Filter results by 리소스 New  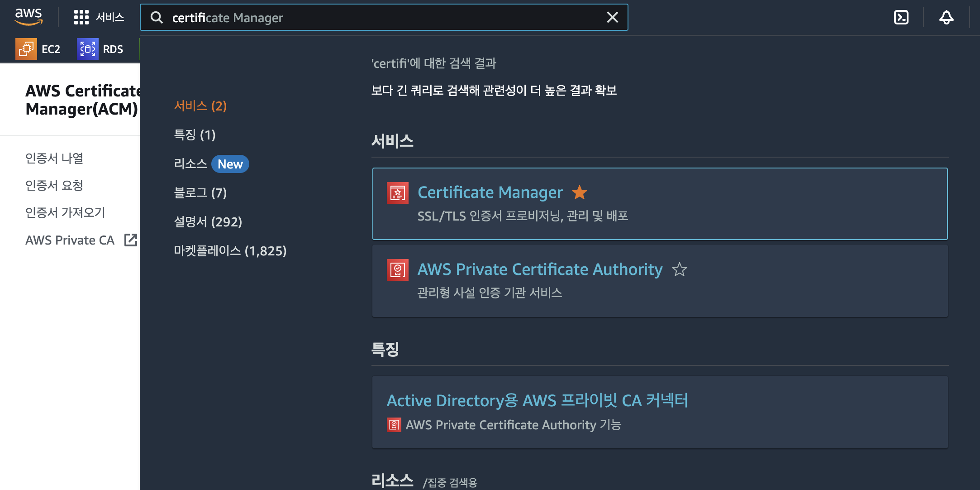pos(211,164)
